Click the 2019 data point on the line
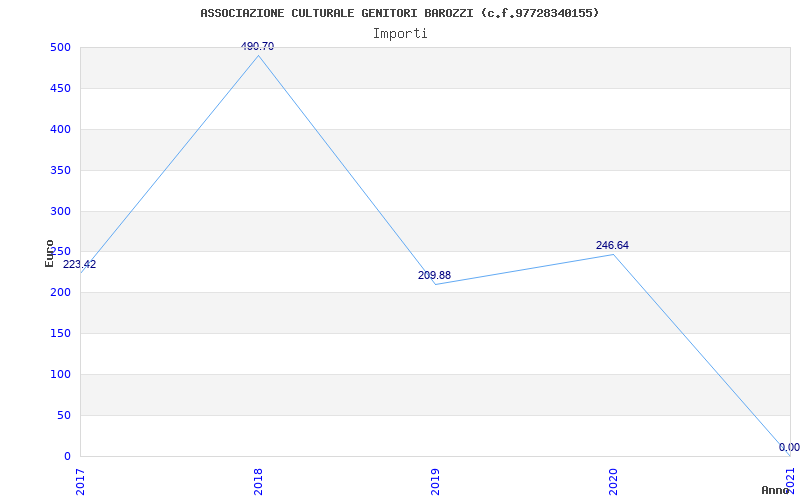Screen dimensions: 800x500 pos(435,284)
